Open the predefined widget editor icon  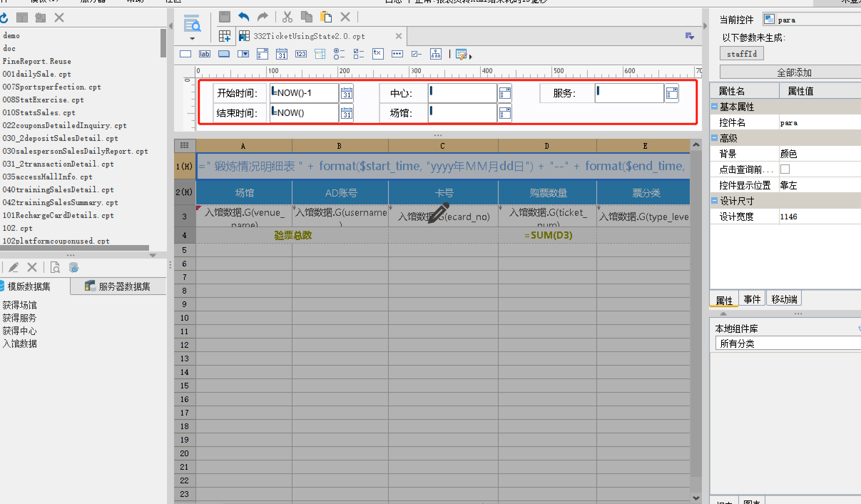pyautogui.click(x=462, y=55)
